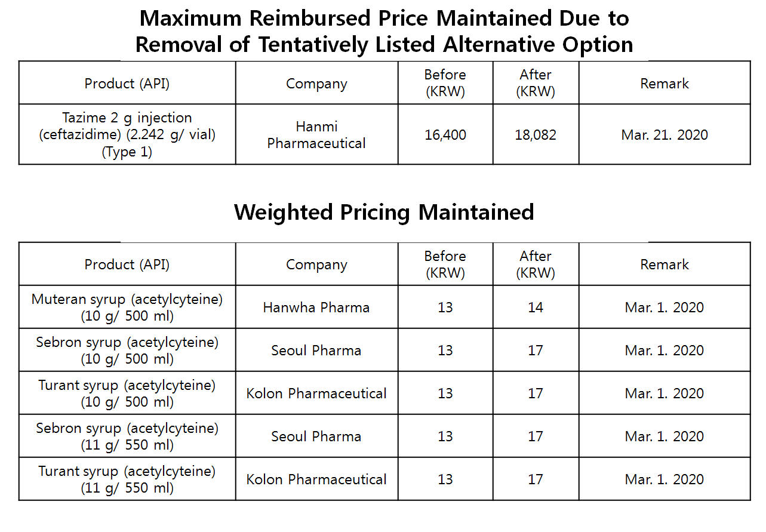Select the first table's After (KRW) header
Image resolution: width=766 pixels, height=532 pixels.
pos(536,84)
